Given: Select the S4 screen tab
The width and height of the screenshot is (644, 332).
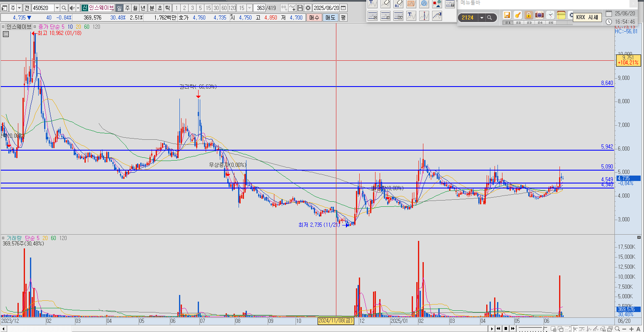Looking at the screenshot, I should pyautogui.click(x=540, y=23).
